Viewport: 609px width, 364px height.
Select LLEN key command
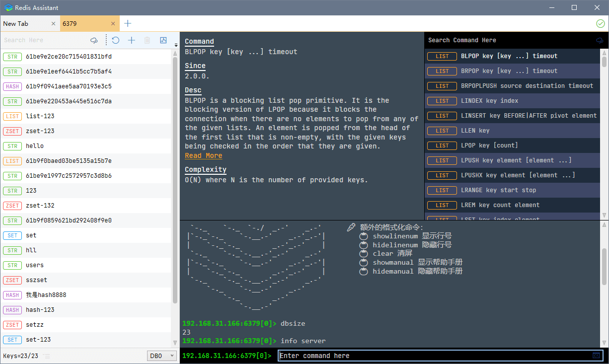512,131
